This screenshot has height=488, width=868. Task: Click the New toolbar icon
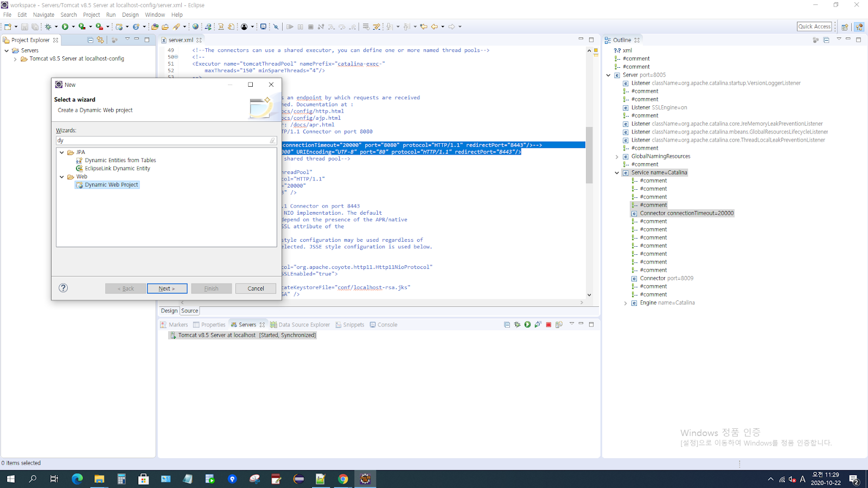point(8,27)
